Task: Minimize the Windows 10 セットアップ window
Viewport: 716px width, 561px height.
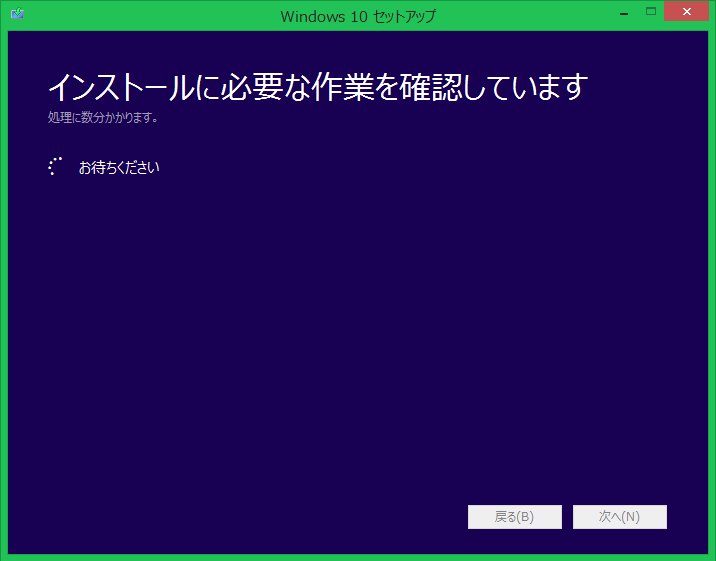Action: pos(624,12)
